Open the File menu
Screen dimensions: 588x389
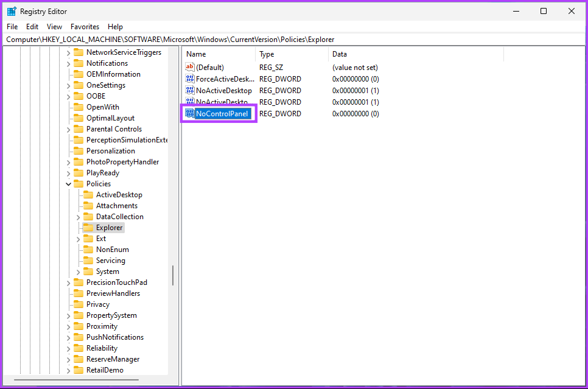(12, 27)
